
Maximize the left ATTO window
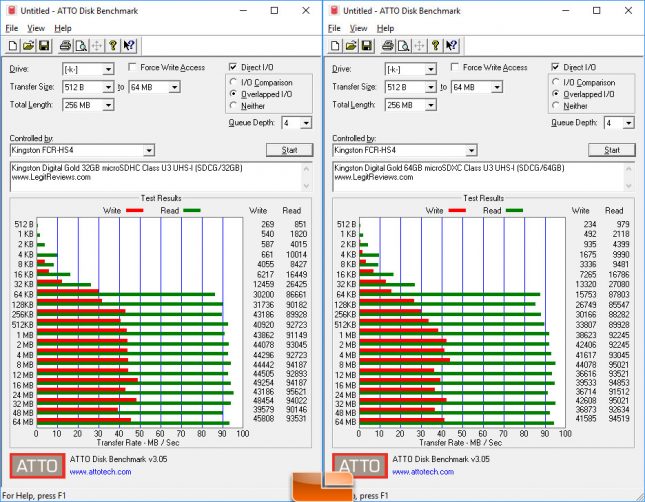click(274, 11)
